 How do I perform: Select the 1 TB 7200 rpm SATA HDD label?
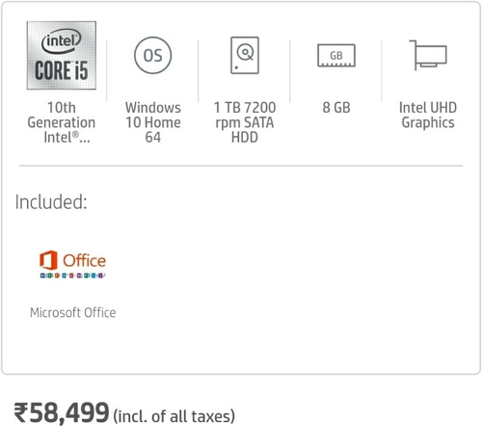[x=245, y=122]
